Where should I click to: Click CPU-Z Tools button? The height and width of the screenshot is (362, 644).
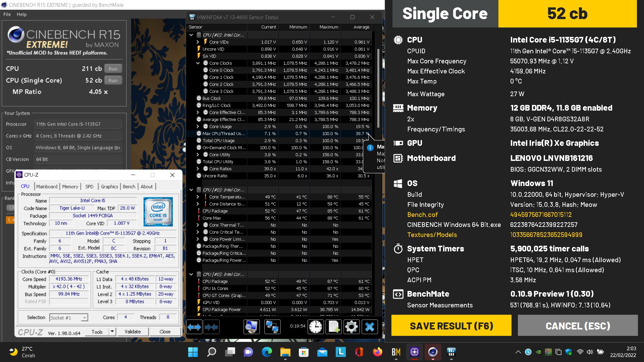pyautogui.click(x=97, y=331)
